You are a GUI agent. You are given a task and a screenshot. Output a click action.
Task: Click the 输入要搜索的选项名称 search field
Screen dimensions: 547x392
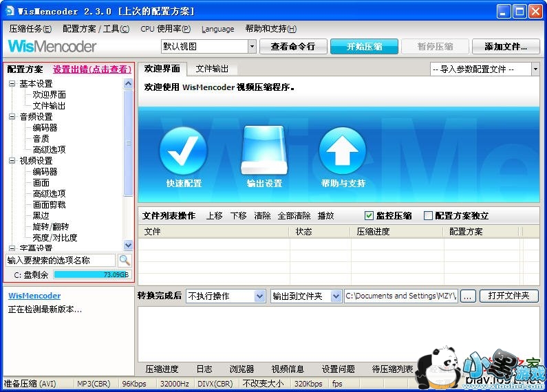click(x=61, y=260)
